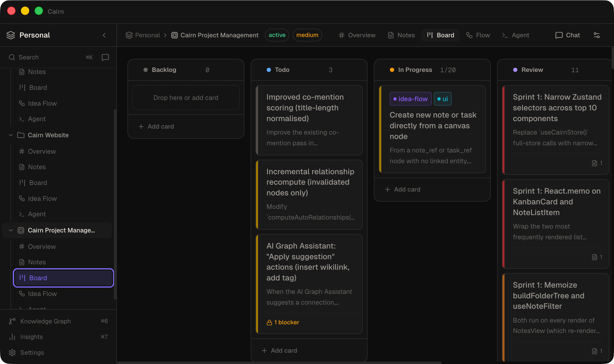This screenshot has width=614, height=364.
Task: Switch to the Flow tab
Action: pos(478,35)
